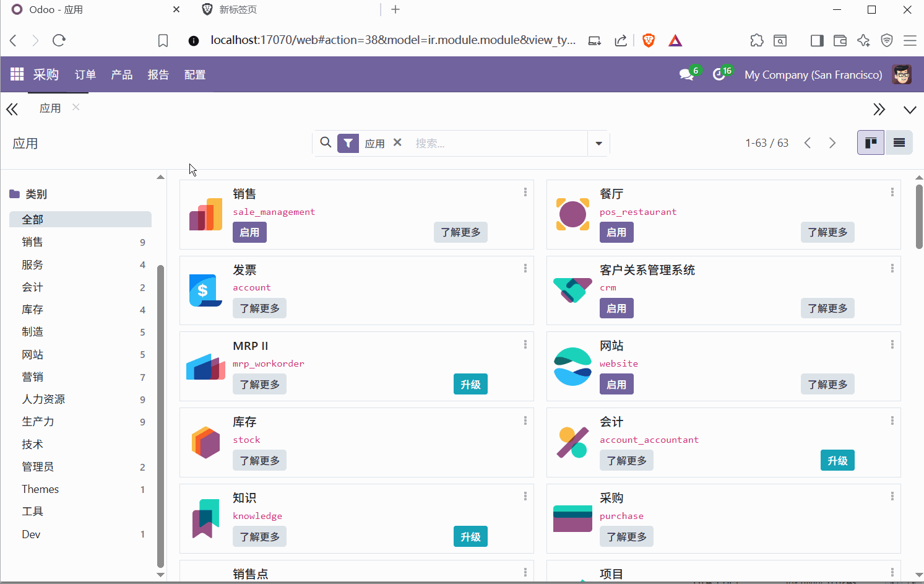
Task: Open options menu for 发票 card
Action: pyautogui.click(x=525, y=268)
